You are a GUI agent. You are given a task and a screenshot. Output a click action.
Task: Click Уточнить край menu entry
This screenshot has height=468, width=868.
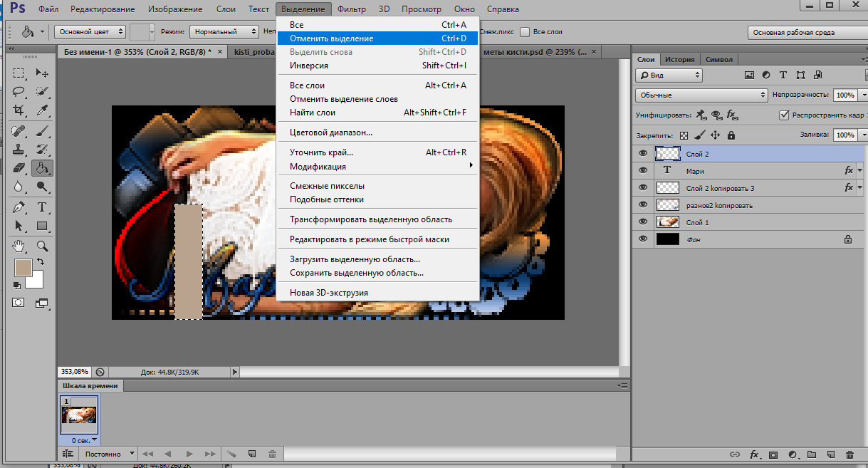pyautogui.click(x=379, y=152)
